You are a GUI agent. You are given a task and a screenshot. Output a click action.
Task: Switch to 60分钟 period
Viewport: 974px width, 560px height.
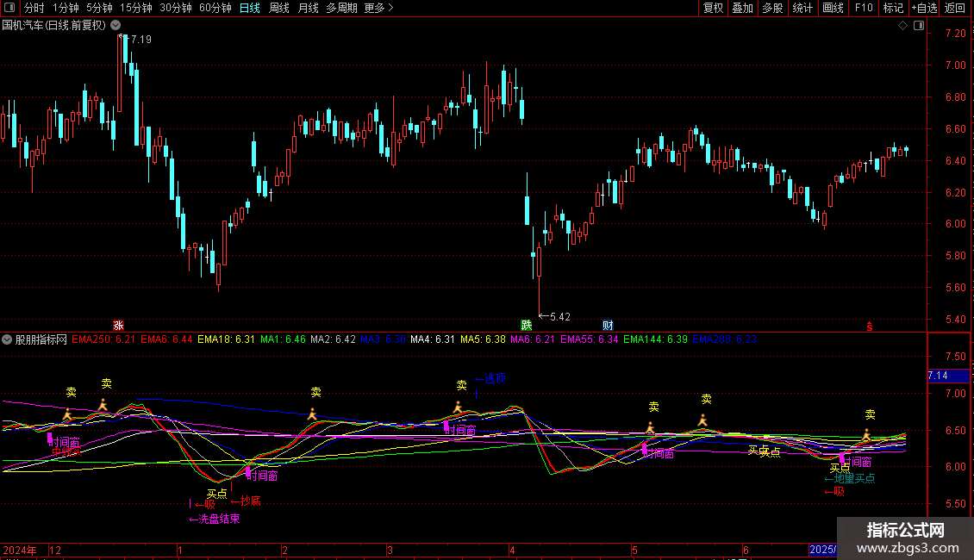click(215, 8)
